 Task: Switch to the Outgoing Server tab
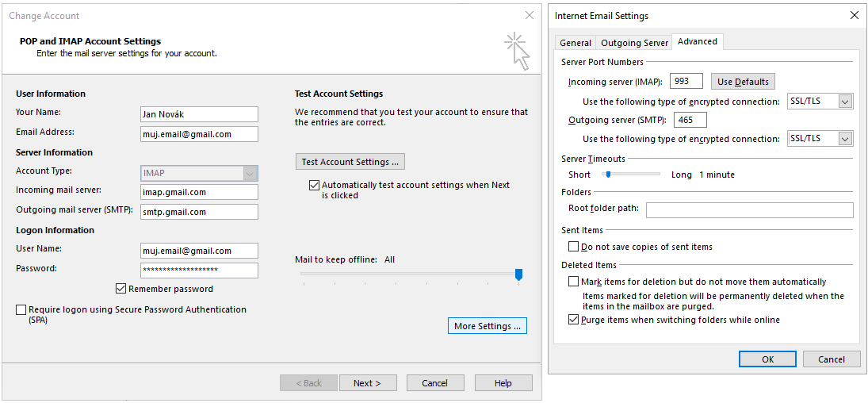[x=634, y=43]
